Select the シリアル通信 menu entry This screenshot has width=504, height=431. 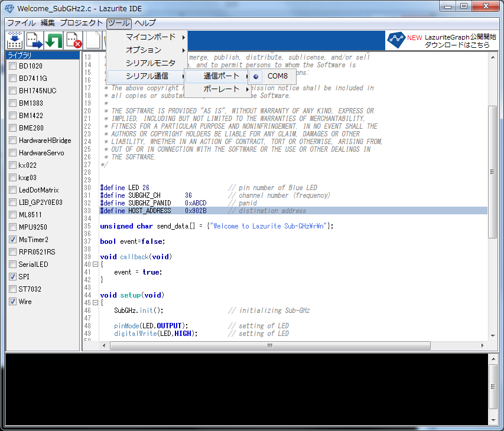coord(147,76)
